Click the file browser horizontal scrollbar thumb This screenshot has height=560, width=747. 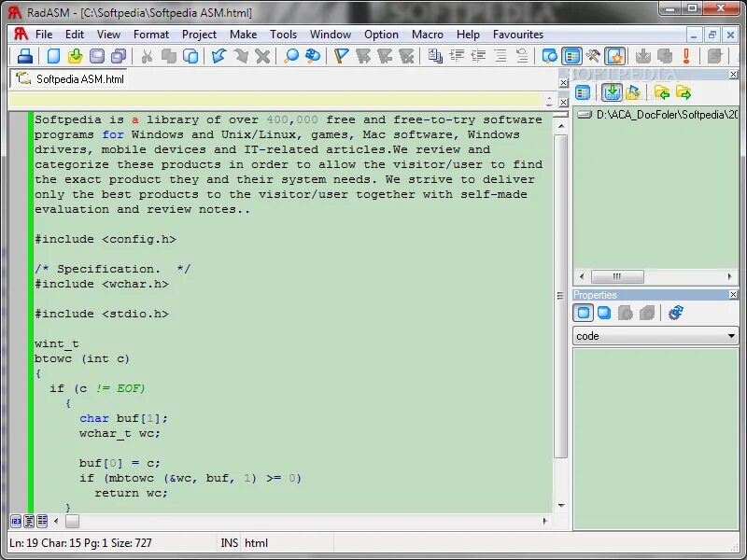click(617, 276)
